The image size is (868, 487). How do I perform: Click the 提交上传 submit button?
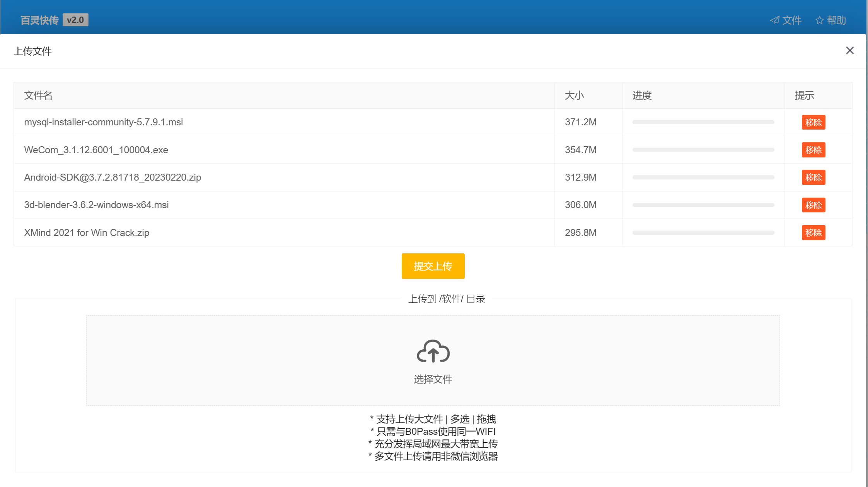433,266
